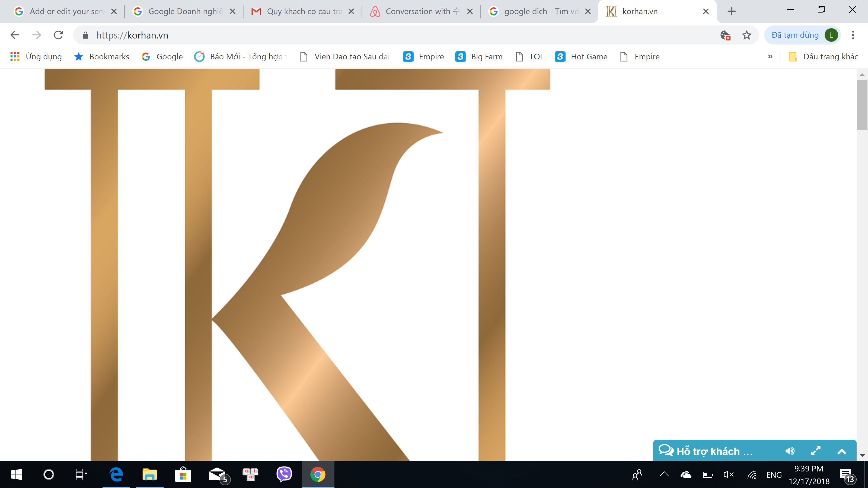This screenshot has height=488, width=868.
Task: Open Microsoft Store from the taskbar
Action: 183,474
